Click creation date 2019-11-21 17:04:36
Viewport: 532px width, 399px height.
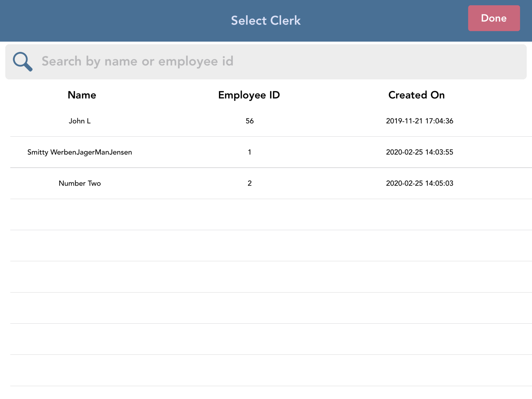coord(419,121)
